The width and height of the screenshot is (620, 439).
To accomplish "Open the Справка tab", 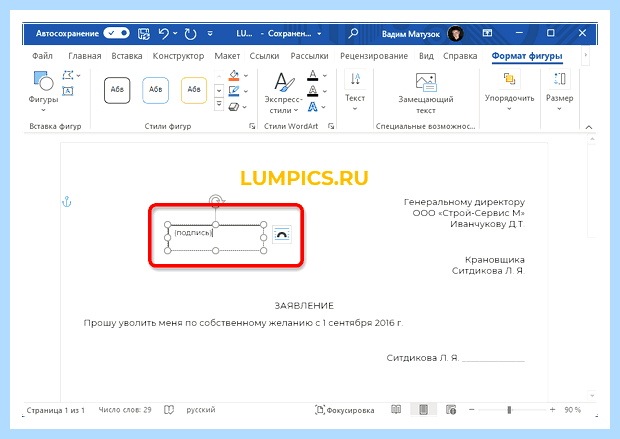I will [x=460, y=56].
